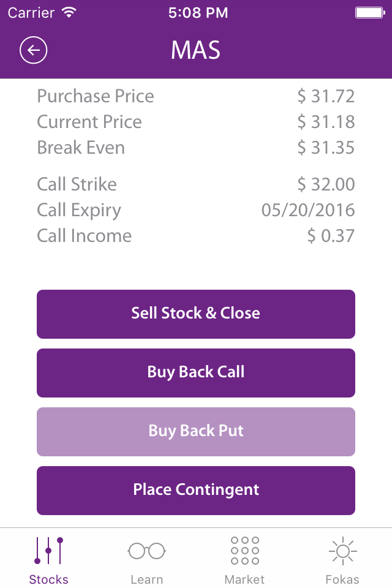Tap the Break Even label
The image size is (392, 588).
pyautogui.click(x=81, y=148)
